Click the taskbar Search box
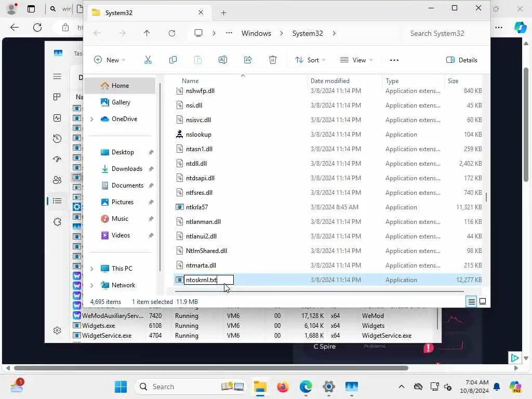This screenshot has width=532, height=399. (190, 387)
